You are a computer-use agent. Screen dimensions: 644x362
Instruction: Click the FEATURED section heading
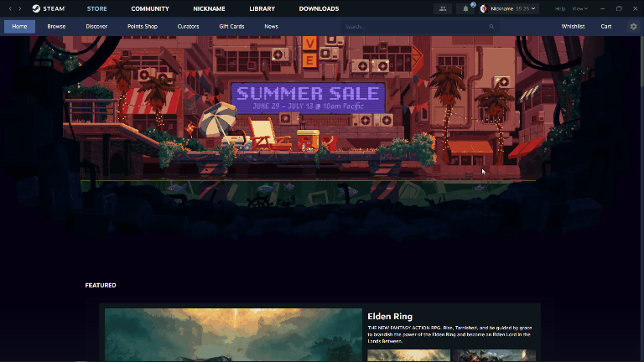pyautogui.click(x=101, y=285)
